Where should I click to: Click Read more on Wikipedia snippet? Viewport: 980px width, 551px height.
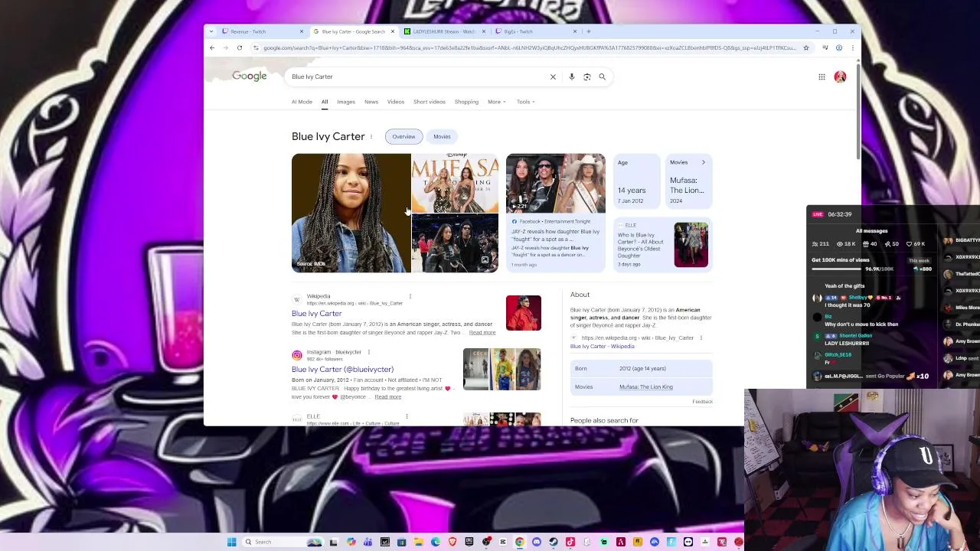click(x=482, y=333)
